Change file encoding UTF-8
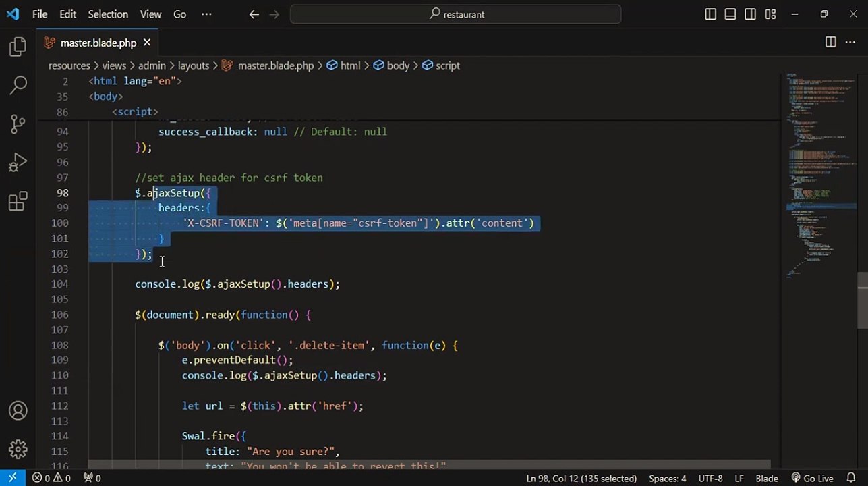This screenshot has height=486, width=868. [710, 478]
